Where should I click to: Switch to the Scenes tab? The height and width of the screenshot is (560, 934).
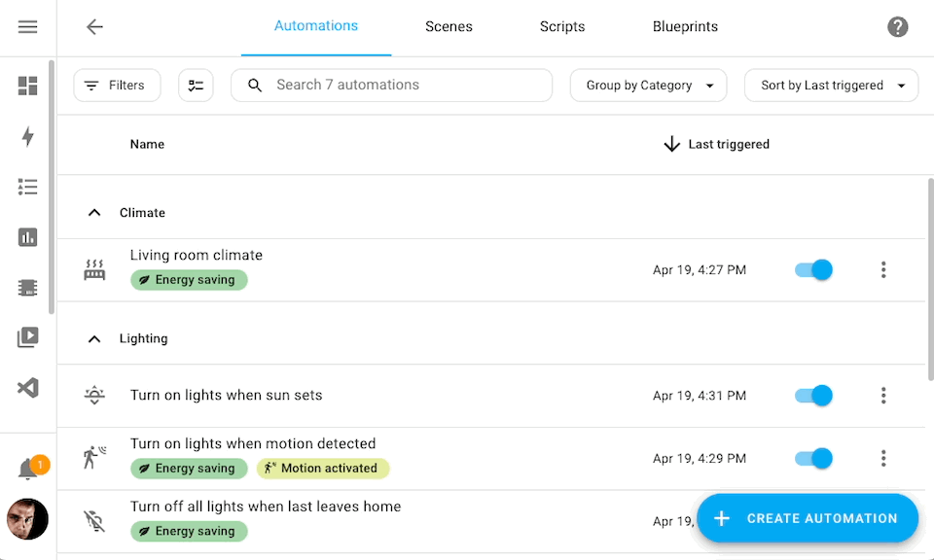coord(449,27)
